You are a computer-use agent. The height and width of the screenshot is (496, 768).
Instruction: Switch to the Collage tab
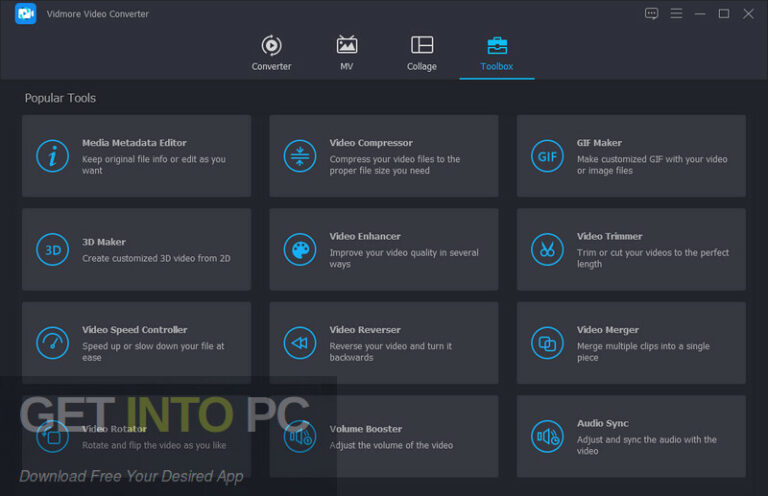(x=422, y=53)
